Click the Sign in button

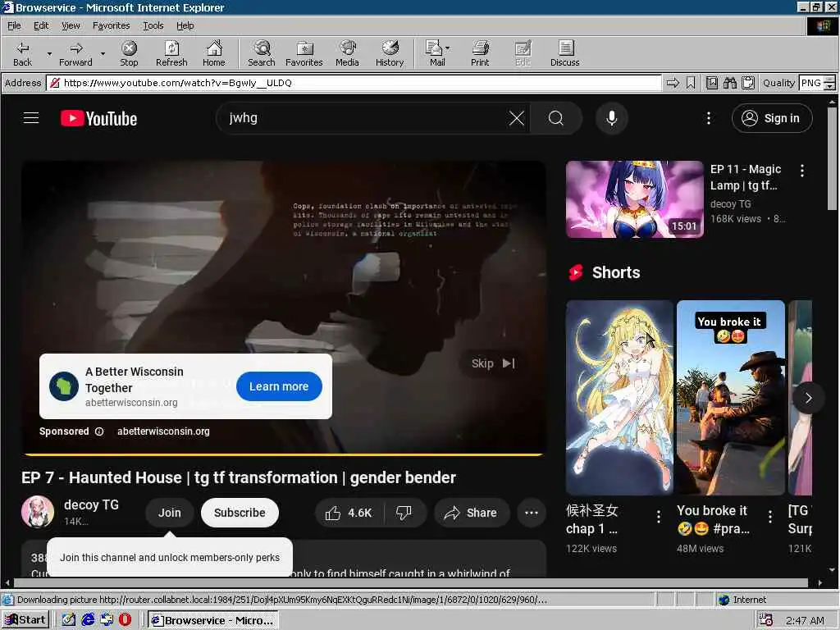coord(771,118)
